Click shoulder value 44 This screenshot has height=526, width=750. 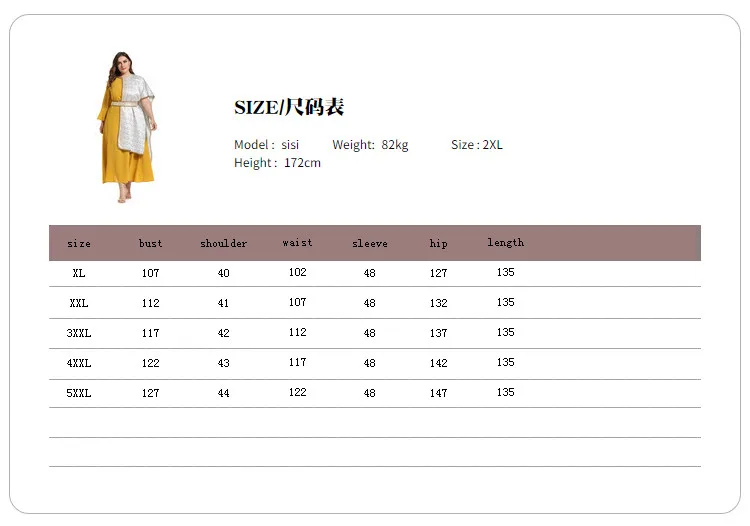tap(223, 393)
